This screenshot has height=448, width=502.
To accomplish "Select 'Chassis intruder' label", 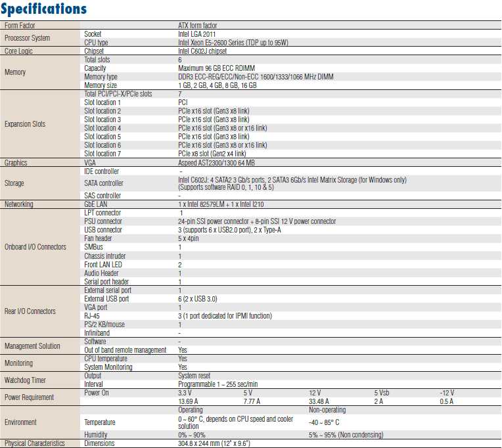I will pyautogui.click(x=105, y=256).
